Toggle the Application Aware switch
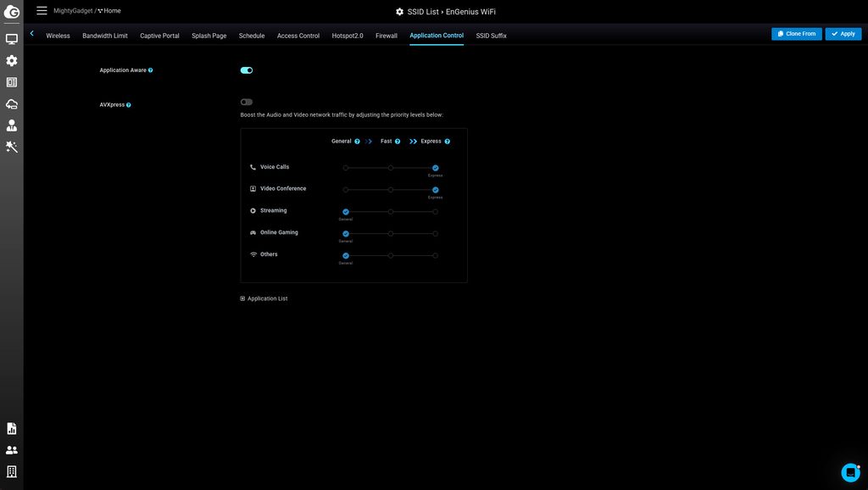 pyautogui.click(x=247, y=70)
